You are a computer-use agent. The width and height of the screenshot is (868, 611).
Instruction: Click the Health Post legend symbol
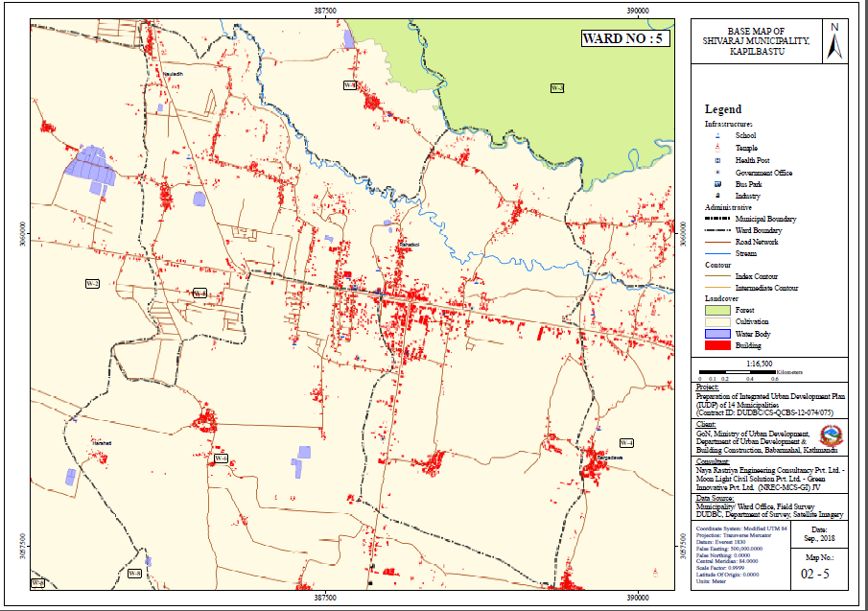[x=716, y=160]
